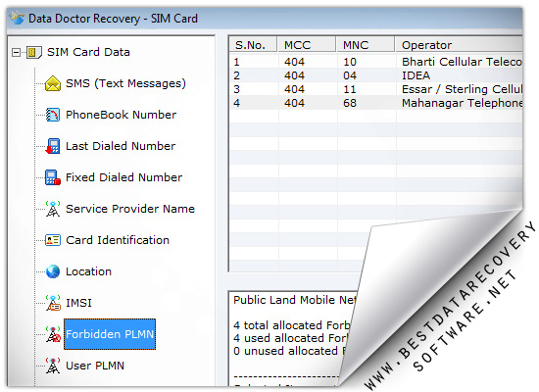Click the PhoneBook Number icon
The width and height of the screenshot is (539, 392).
53,115
